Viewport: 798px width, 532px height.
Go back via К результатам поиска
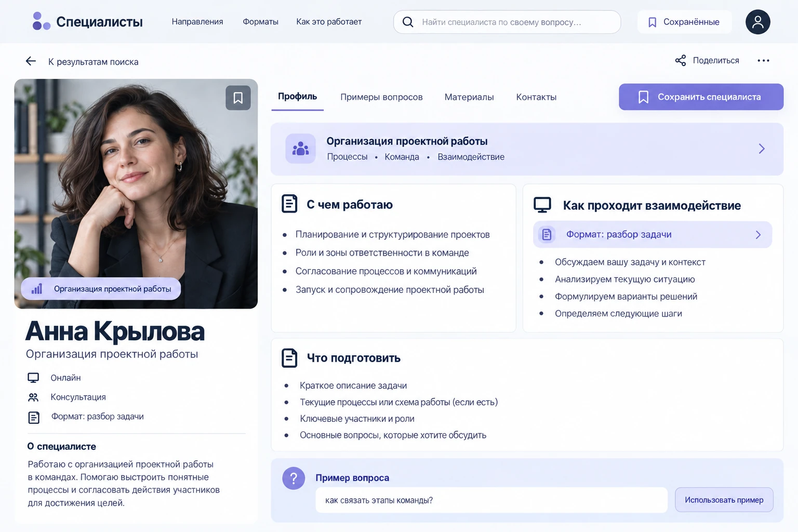click(x=94, y=62)
